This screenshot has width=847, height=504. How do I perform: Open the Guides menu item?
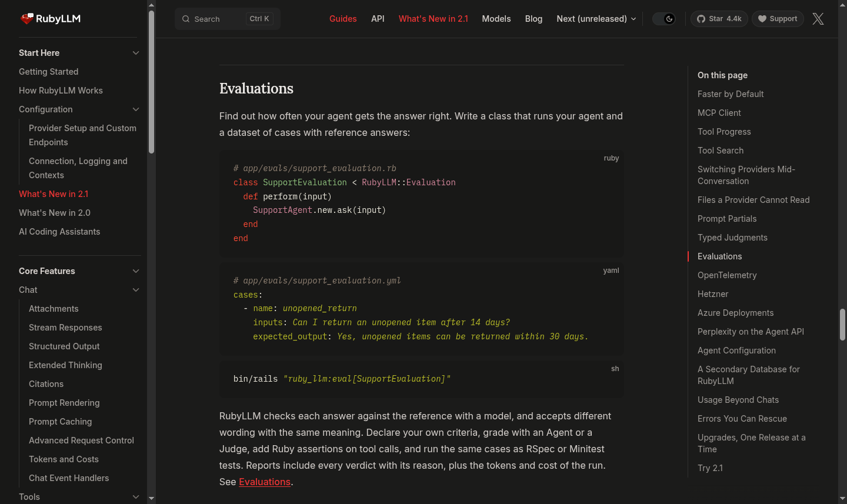(343, 19)
